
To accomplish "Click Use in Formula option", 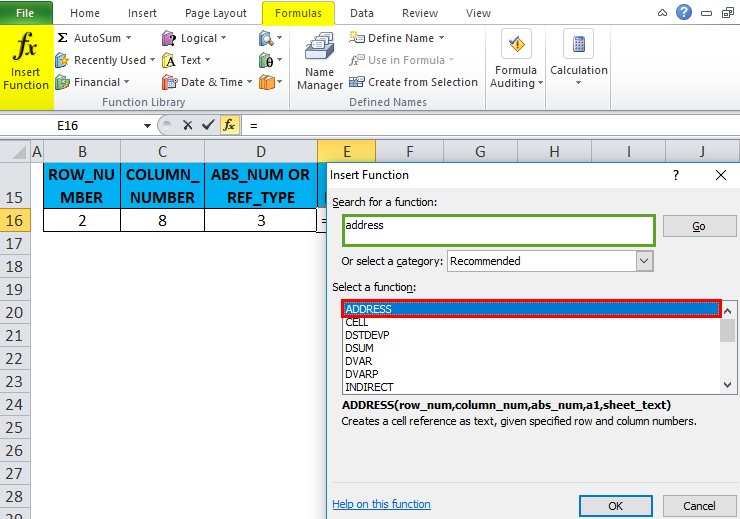I will pos(401,60).
